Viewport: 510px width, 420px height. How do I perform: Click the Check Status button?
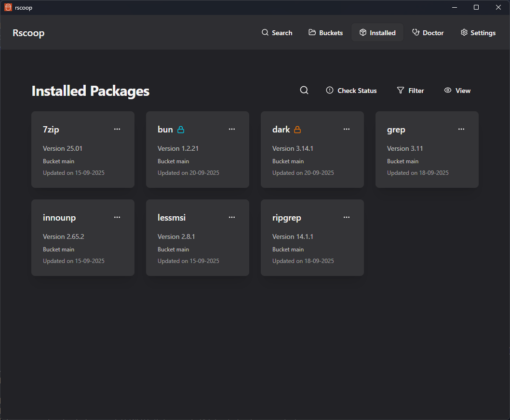tap(351, 91)
